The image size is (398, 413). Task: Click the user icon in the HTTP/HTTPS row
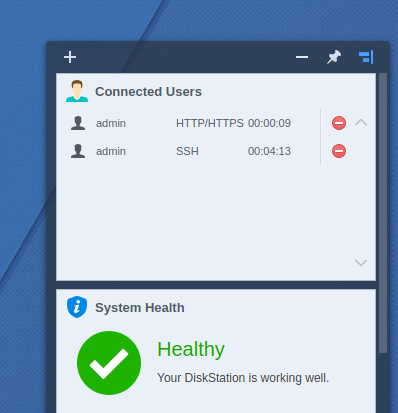point(78,123)
